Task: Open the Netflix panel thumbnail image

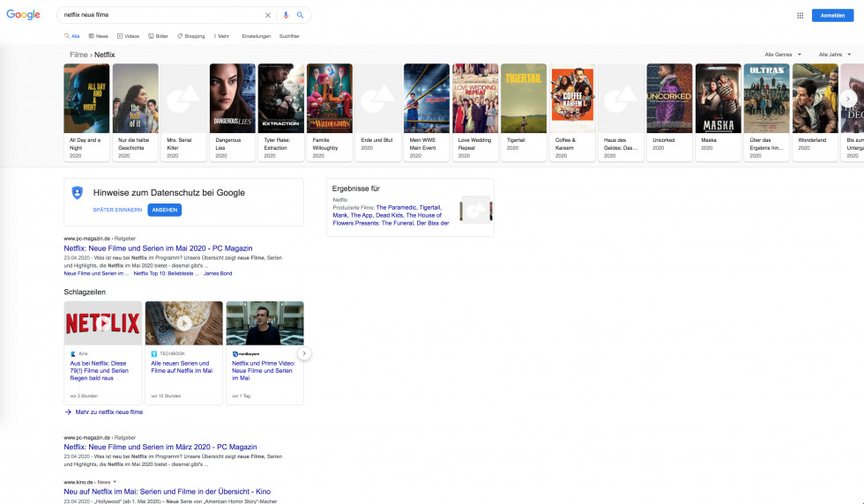Action: coord(476,210)
